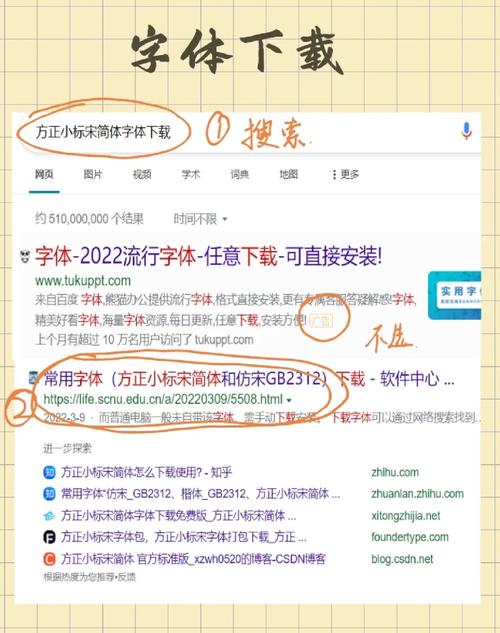
Task: Open the 视频 tab
Action: click(x=142, y=174)
